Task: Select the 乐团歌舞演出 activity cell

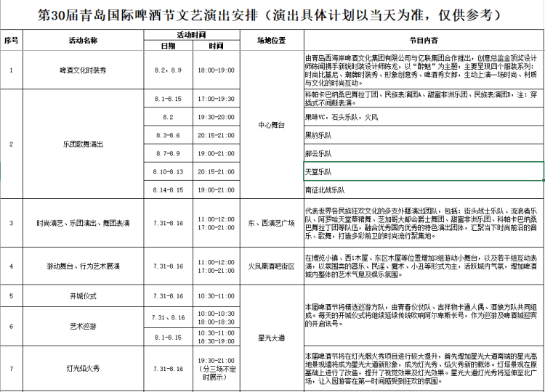Action: point(83,144)
